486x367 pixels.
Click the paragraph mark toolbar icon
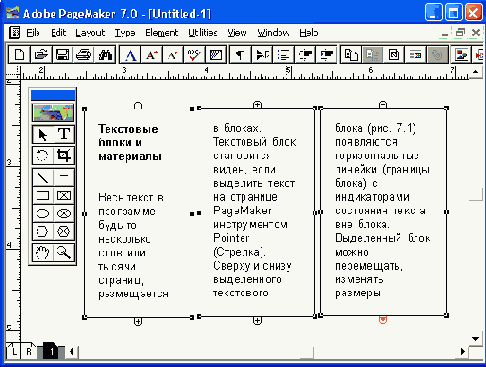240,55
